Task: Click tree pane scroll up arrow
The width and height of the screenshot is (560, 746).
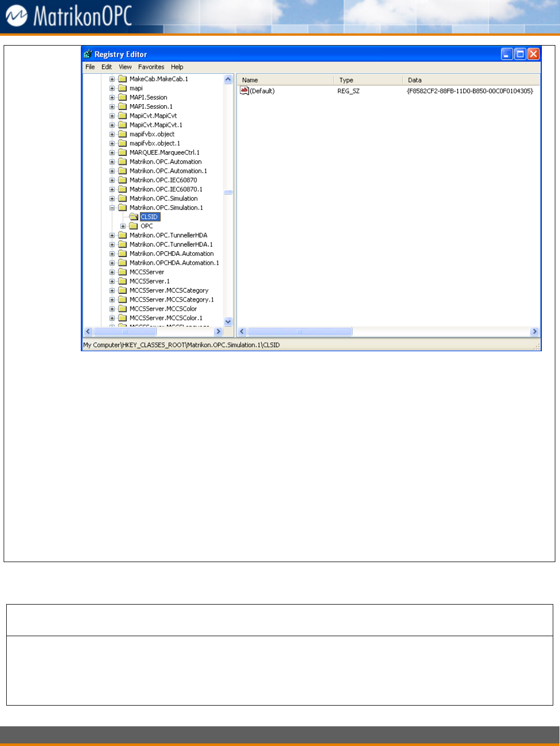Action: (x=228, y=79)
